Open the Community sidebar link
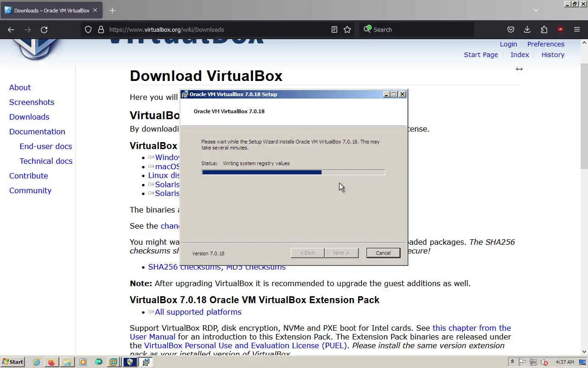 click(x=30, y=190)
